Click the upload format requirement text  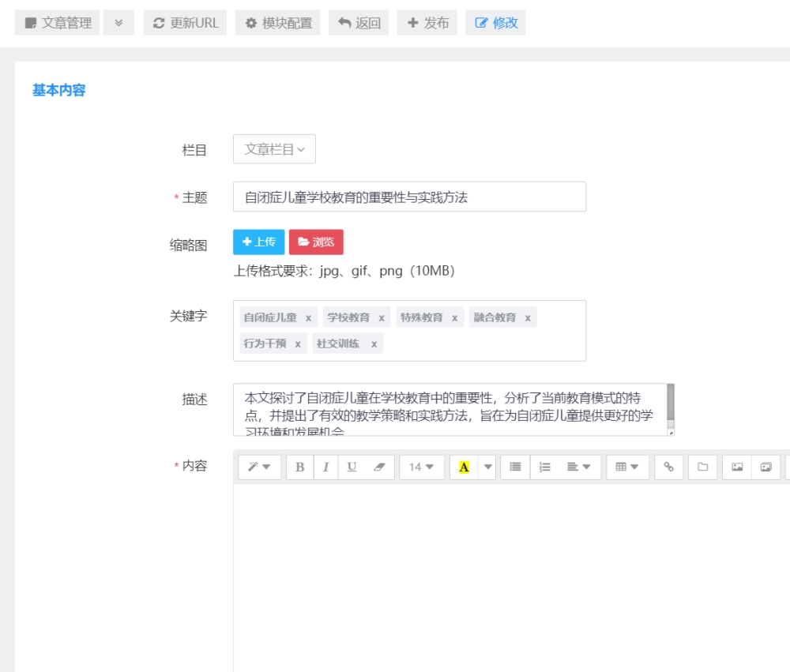344,271
